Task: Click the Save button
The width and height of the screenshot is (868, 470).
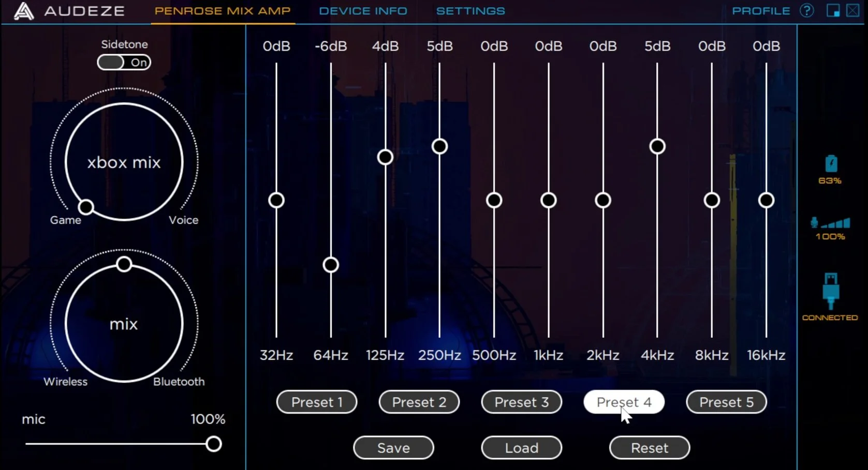Action: (x=393, y=448)
